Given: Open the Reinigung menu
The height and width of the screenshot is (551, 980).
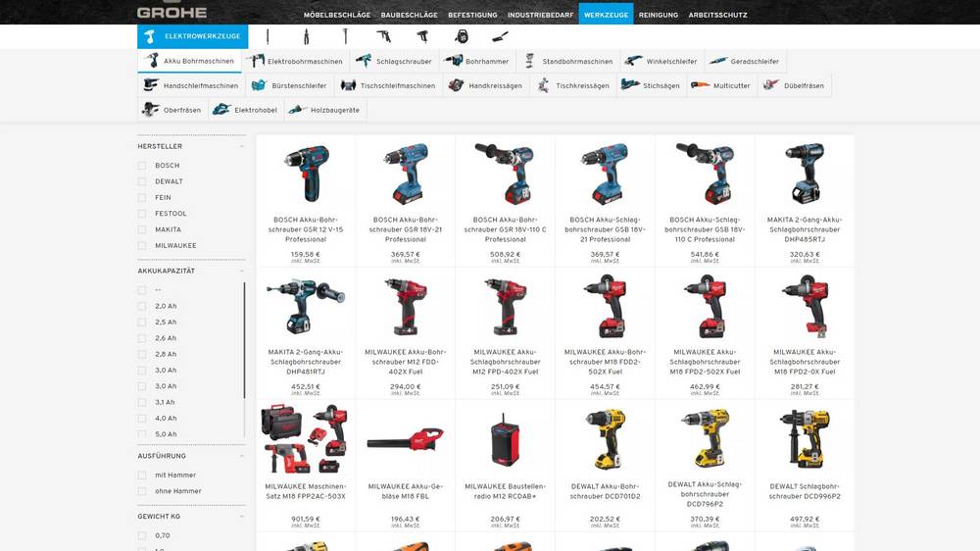Looking at the screenshot, I should [x=659, y=15].
